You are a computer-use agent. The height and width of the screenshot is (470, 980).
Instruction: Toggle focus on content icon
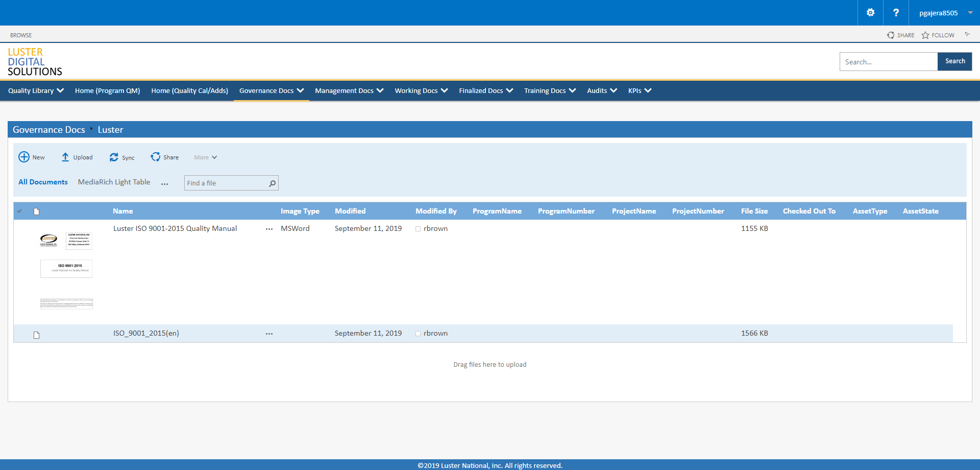tap(967, 35)
